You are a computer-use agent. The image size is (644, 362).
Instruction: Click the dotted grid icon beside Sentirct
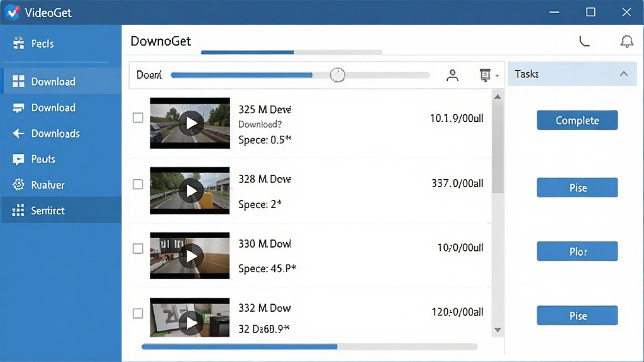(x=18, y=211)
